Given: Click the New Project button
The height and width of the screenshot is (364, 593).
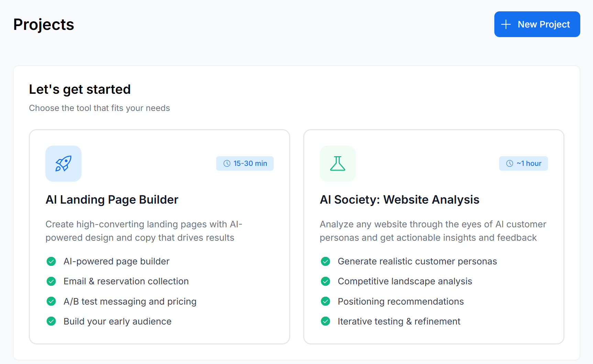Looking at the screenshot, I should (x=537, y=24).
